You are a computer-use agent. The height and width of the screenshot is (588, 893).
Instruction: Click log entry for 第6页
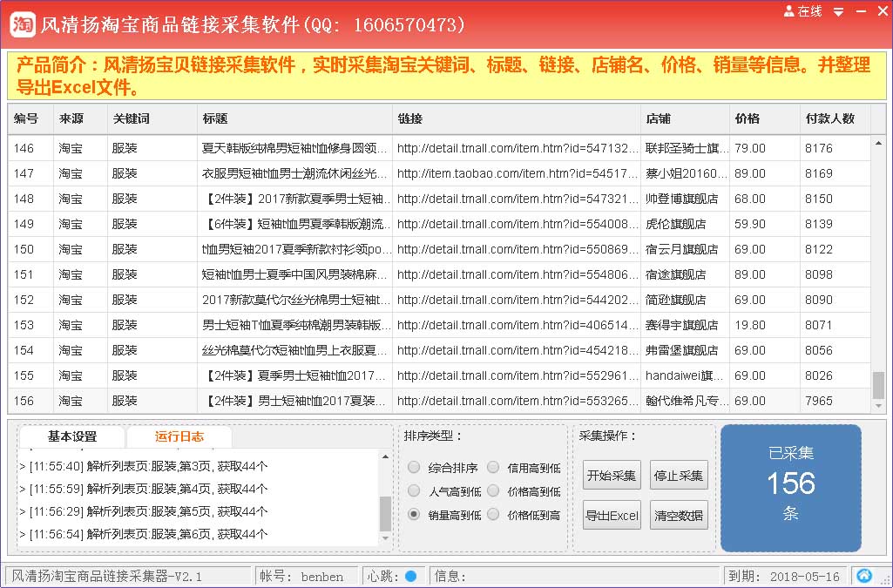(144, 535)
